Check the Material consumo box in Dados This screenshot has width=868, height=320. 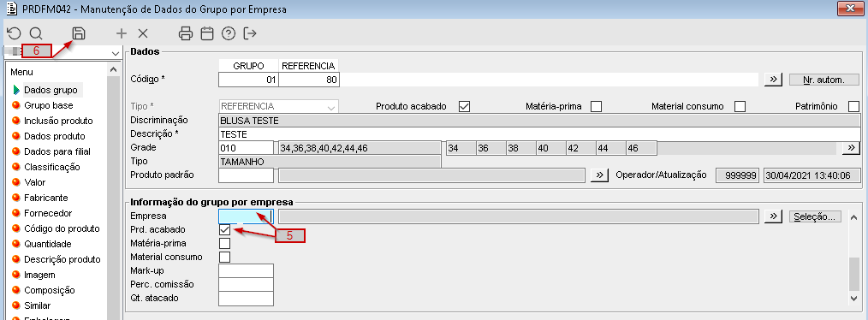pos(740,106)
